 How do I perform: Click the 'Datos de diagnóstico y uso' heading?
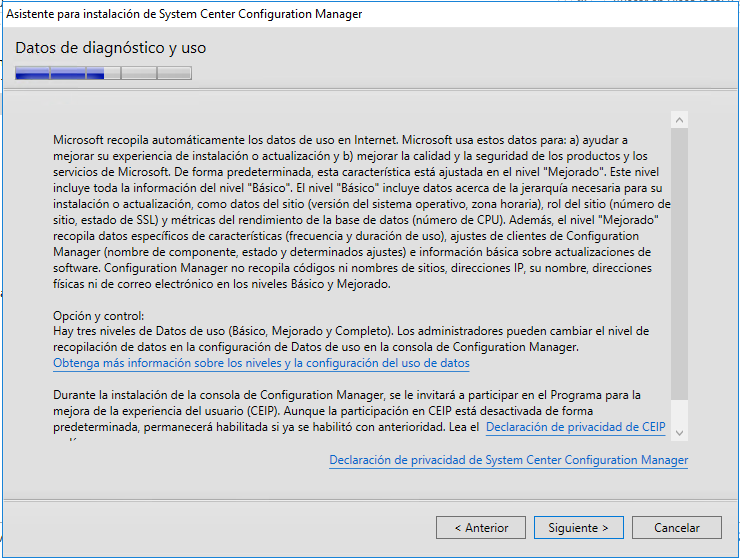click(110, 48)
